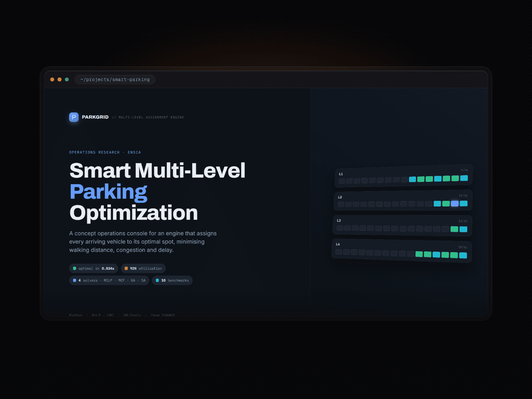
Task: Select the first green slot in L4
Action: click(x=419, y=254)
